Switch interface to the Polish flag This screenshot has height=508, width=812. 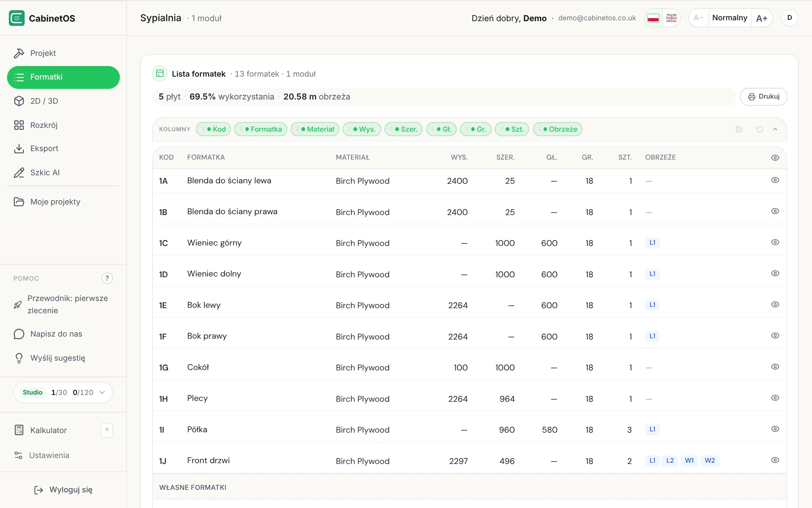click(x=653, y=18)
